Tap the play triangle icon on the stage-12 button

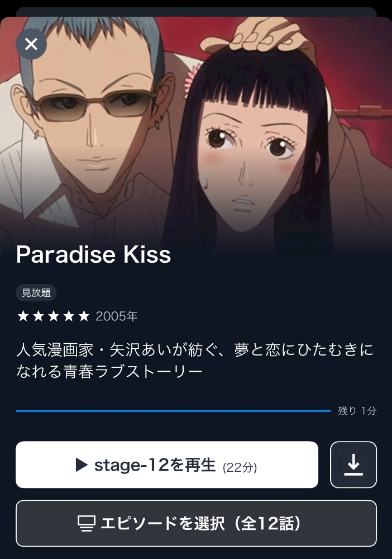pos(82,465)
